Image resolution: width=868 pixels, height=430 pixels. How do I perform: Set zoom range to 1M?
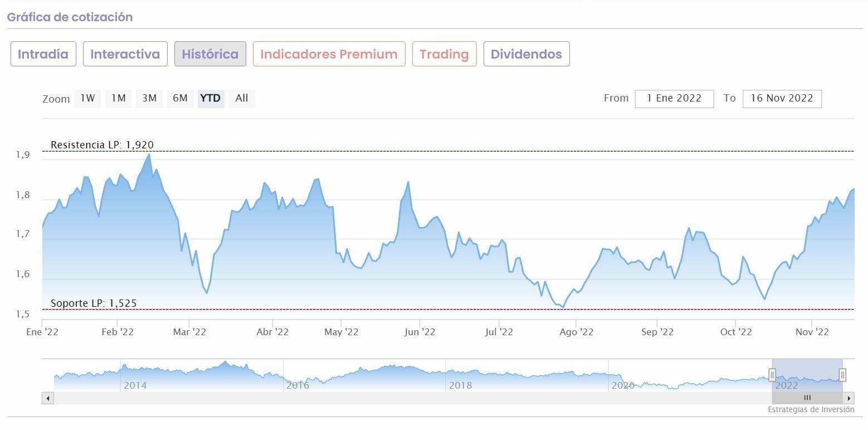pyautogui.click(x=118, y=99)
